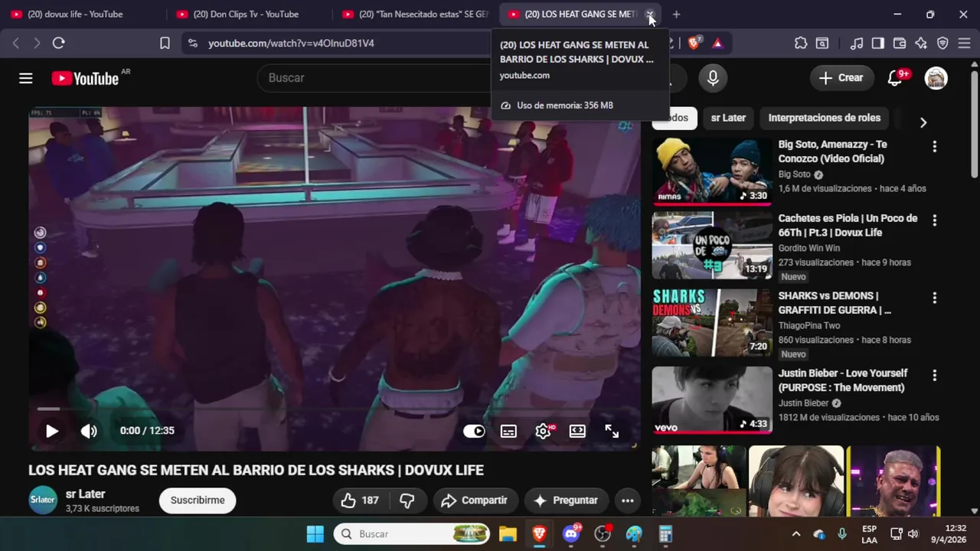Open browser extensions puzzle icon

pyautogui.click(x=801, y=44)
